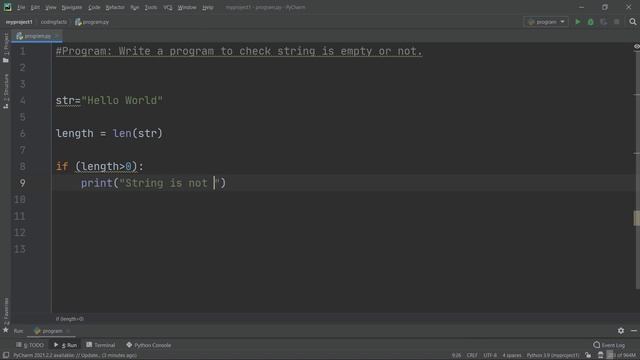Minimize the PyCharm window
Image resolution: width=640 pixels, height=360 pixels.
[582, 7]
